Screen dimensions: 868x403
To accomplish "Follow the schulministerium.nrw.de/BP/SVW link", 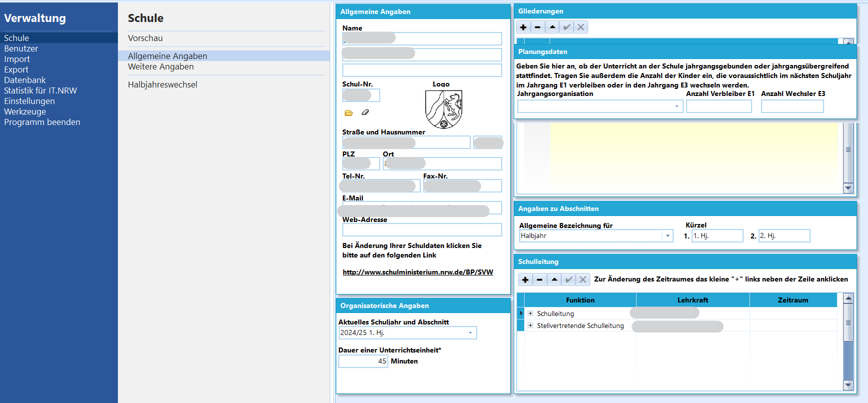I will (418, 272).
